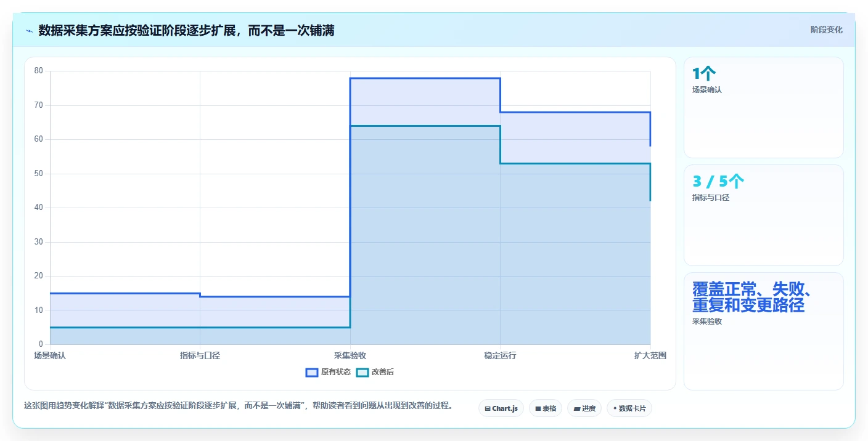Click the 50 y-axis tick label
Image resolution: width=868 pixels, height=441 pixels.
pyautogui.click(x=39, y=174)
